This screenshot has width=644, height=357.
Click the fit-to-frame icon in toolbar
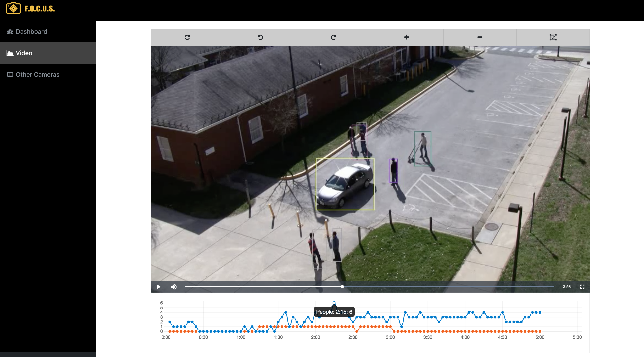553,37
